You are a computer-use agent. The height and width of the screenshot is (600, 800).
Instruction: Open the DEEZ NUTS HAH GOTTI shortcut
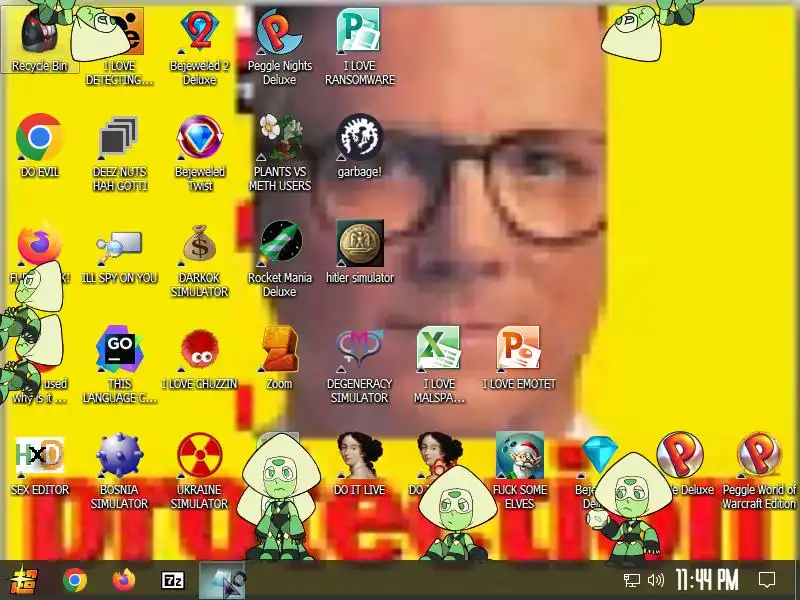(x=119, y=153)
